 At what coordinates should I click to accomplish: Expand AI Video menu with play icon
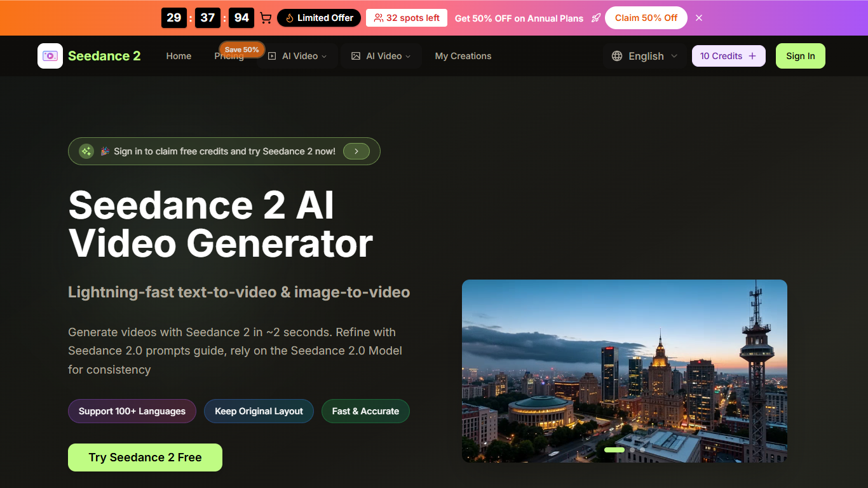pyautogui.click(x=297, y=56)
